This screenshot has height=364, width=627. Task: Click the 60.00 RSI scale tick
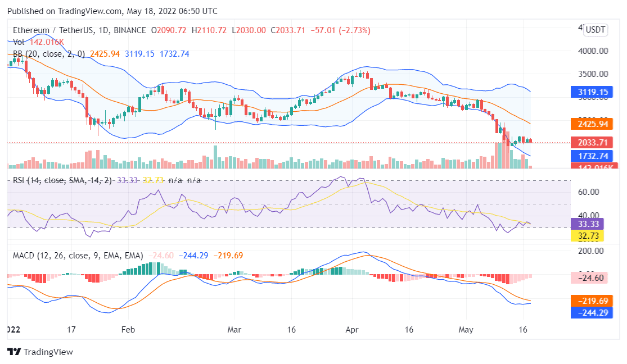pyautogui.click(x=589, y=192)
